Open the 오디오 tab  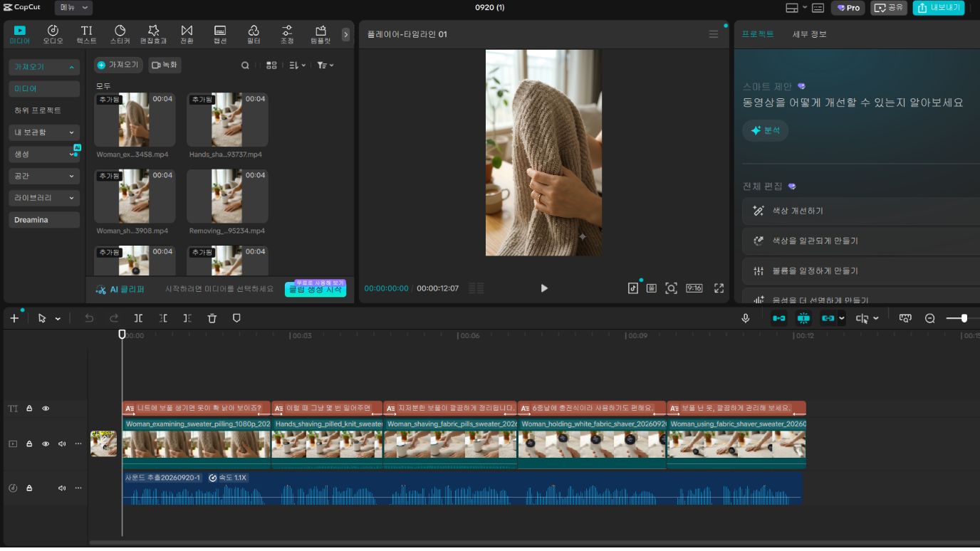[x=53, y=34]
